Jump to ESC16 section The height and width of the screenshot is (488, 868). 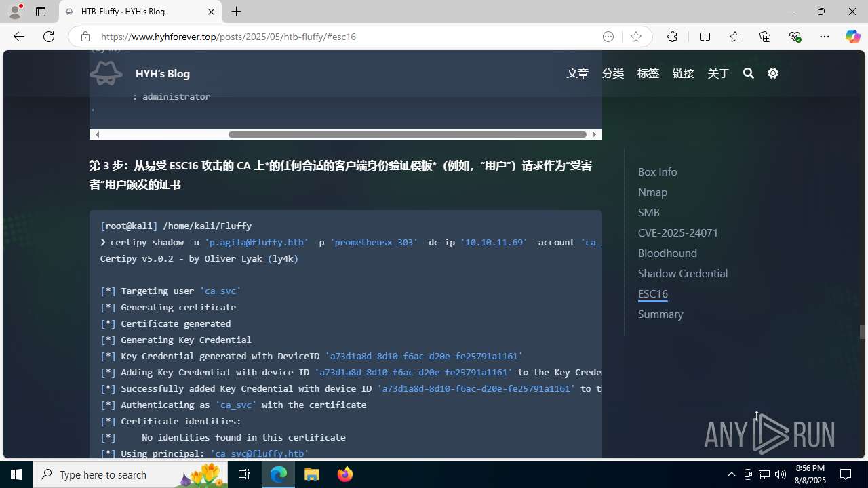[652, 293]
